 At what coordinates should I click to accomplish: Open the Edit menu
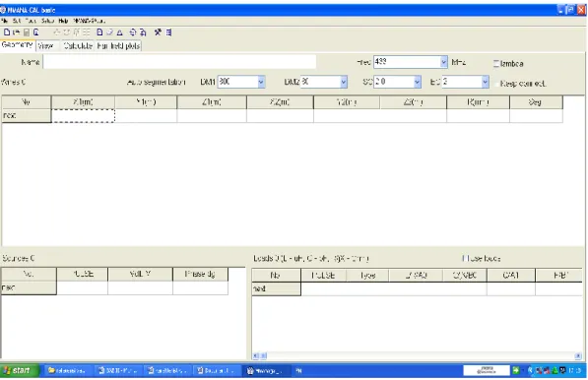(x=17, y=21)
